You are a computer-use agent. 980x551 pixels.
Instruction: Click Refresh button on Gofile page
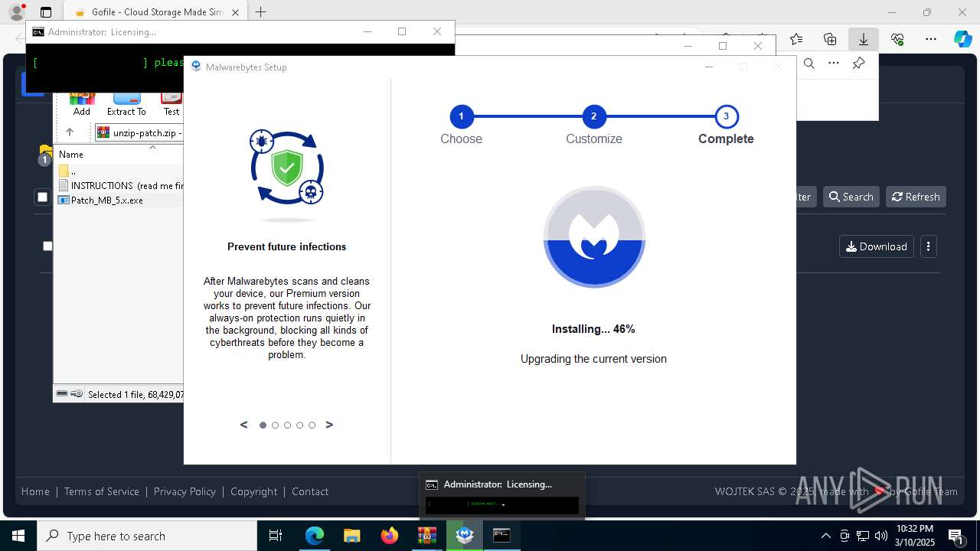pos(916,197)
